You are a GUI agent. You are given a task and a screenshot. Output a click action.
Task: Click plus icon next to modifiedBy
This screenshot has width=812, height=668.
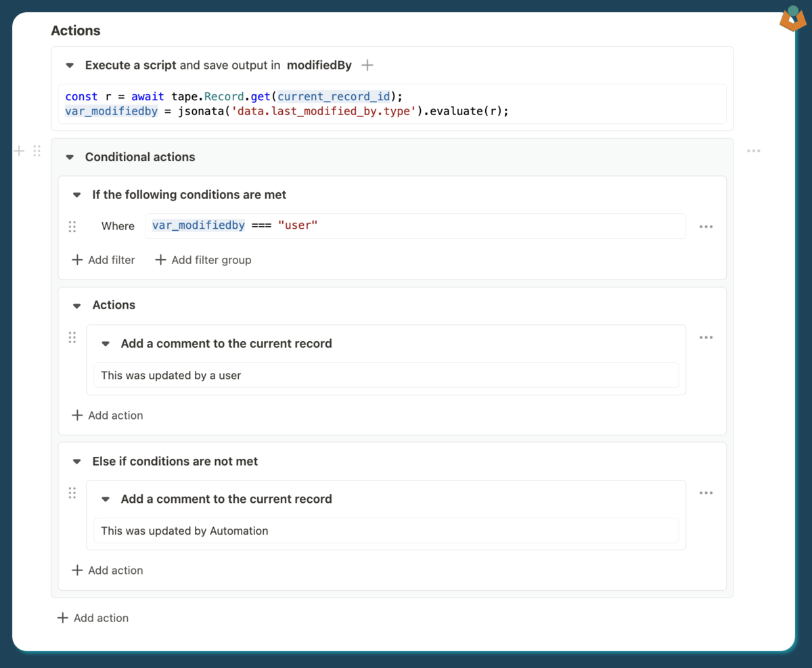point(367,66)
